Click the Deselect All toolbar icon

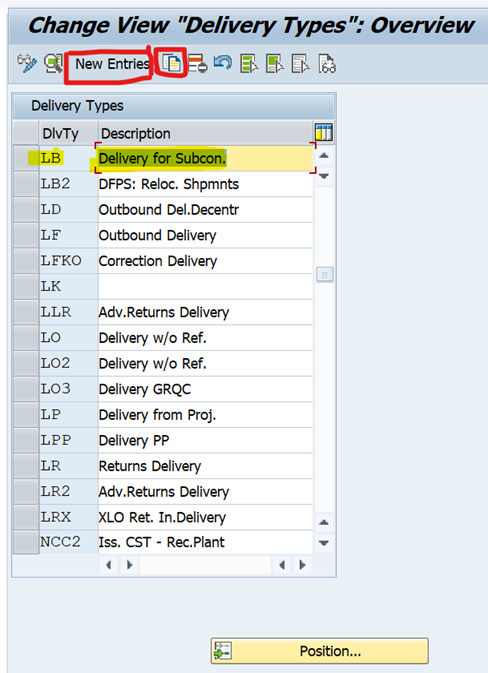[300, 64]
